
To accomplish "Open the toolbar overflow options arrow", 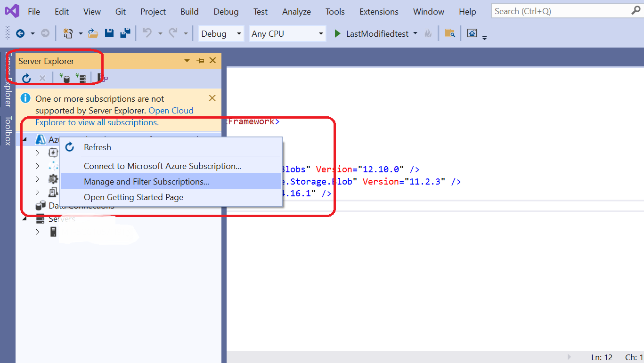I will [x=485, y=37].
